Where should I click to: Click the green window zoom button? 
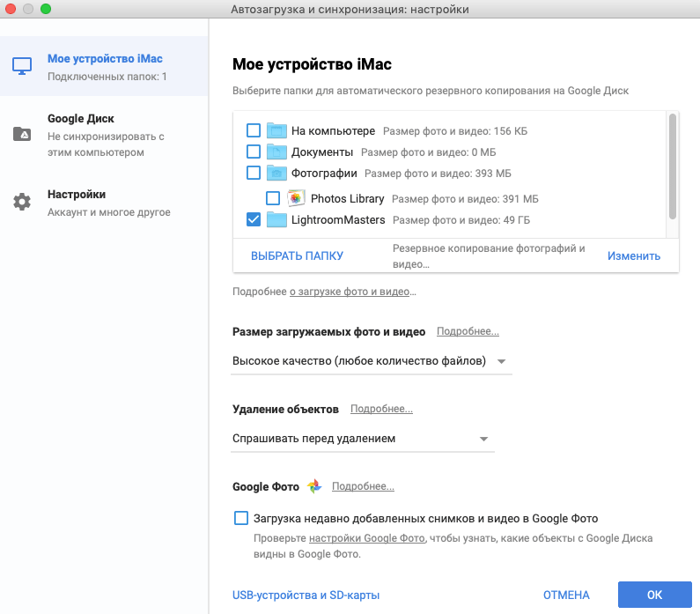[x=46, y=9]
